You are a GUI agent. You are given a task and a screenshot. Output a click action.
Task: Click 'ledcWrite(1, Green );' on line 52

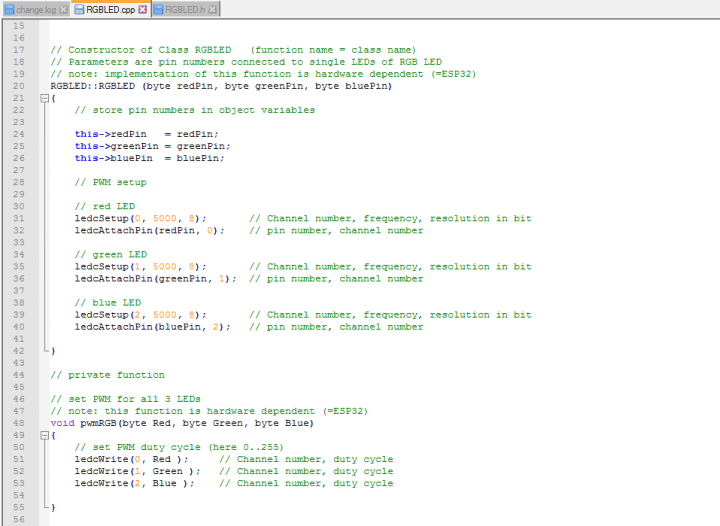[138, 471]
